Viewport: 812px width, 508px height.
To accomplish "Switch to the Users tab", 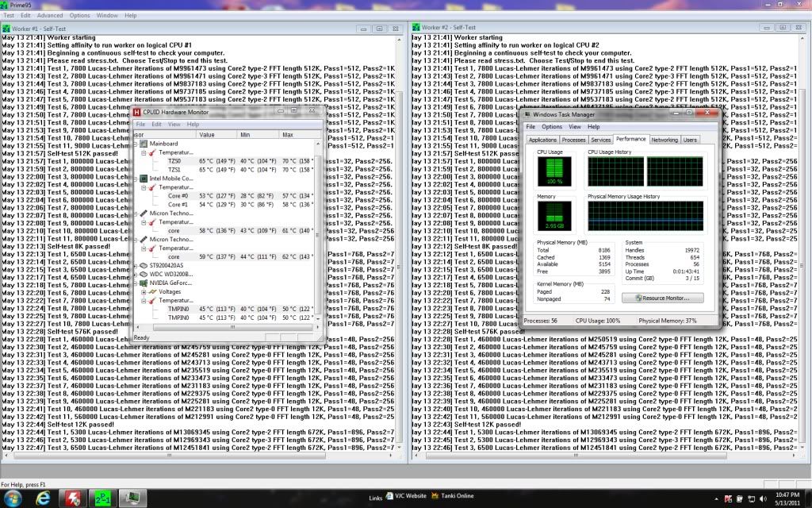I will pos(690,140).
